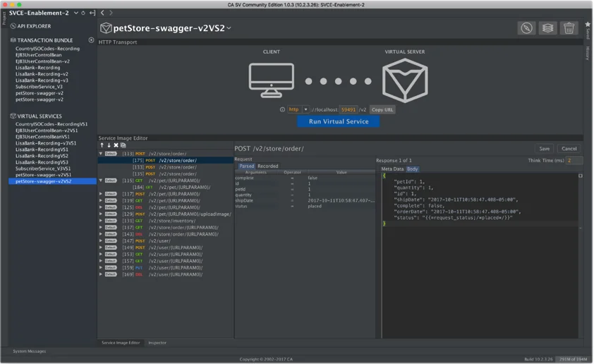The height and width of the screenshot is (364, 594).
Task: Click the Default tag on row 147
Action: pos(111,241)
